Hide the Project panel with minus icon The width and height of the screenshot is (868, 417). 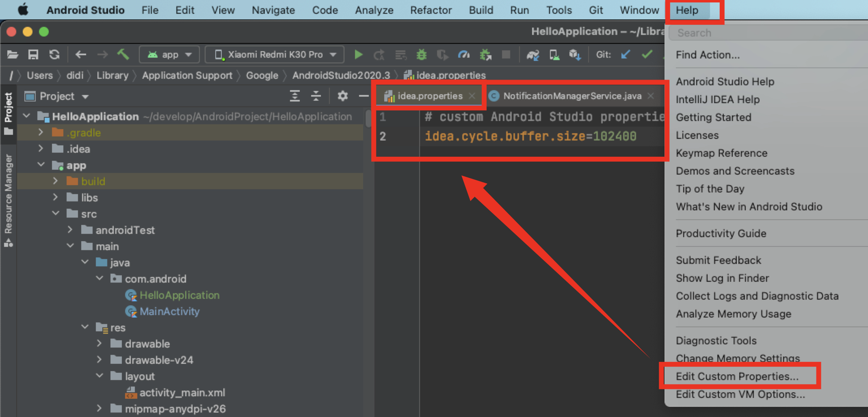364,96
